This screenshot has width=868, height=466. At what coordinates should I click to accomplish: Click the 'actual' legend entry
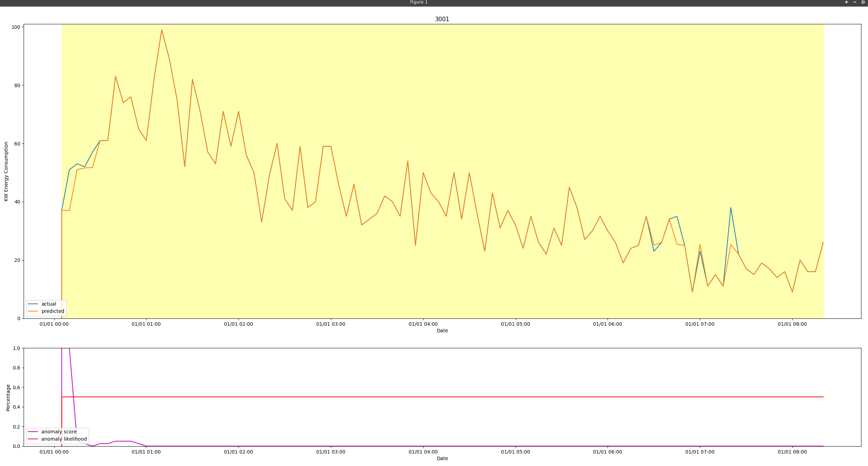pos(49,304)
